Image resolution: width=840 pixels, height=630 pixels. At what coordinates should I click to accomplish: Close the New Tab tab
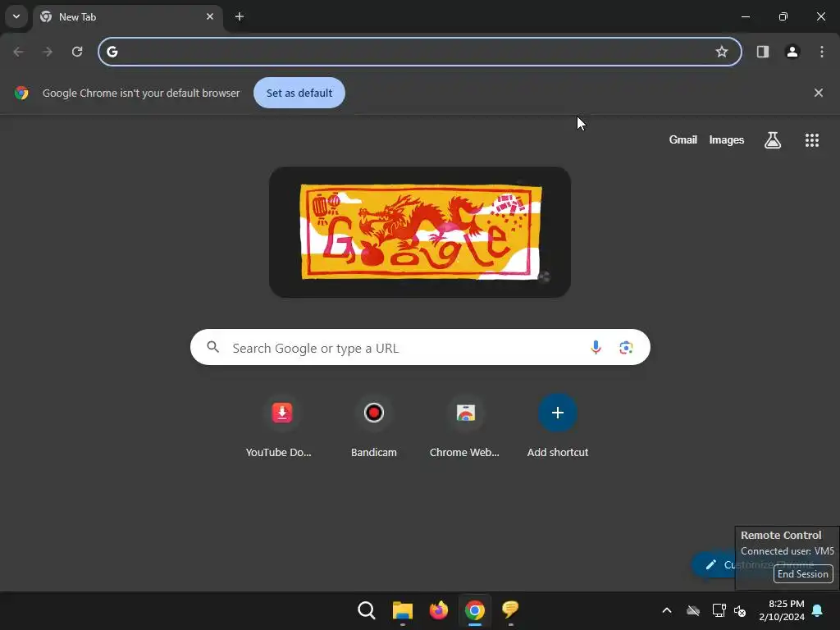(x=210, y=16)
